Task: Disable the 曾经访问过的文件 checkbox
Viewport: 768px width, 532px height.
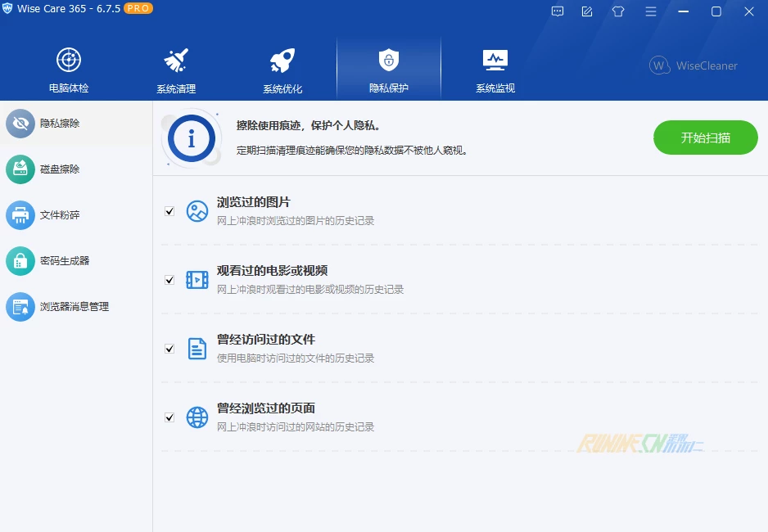Action: point(169,349)
